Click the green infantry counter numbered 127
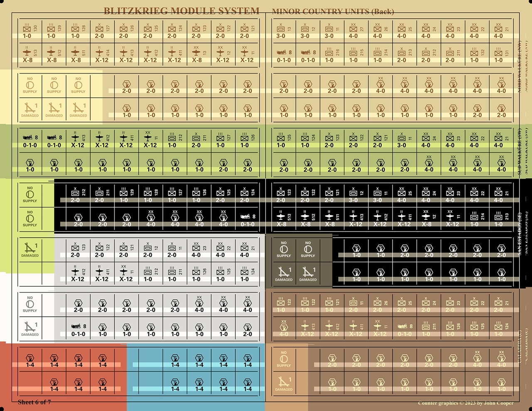The height and width of the screenshot is (411, 532). point(223,141)
